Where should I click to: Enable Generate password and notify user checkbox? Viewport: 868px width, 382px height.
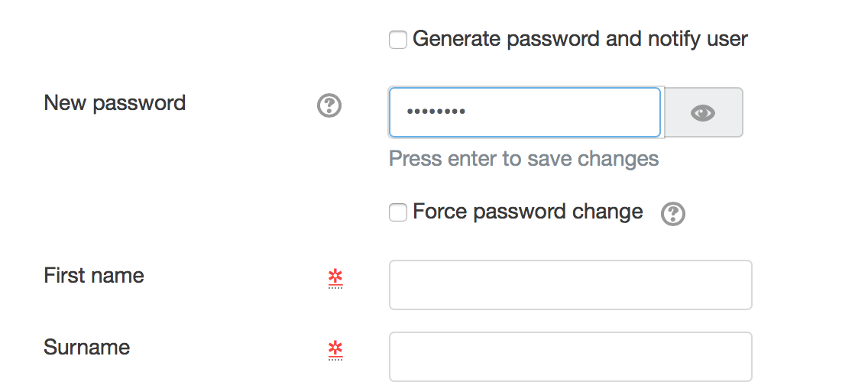(x=398, y=40)
